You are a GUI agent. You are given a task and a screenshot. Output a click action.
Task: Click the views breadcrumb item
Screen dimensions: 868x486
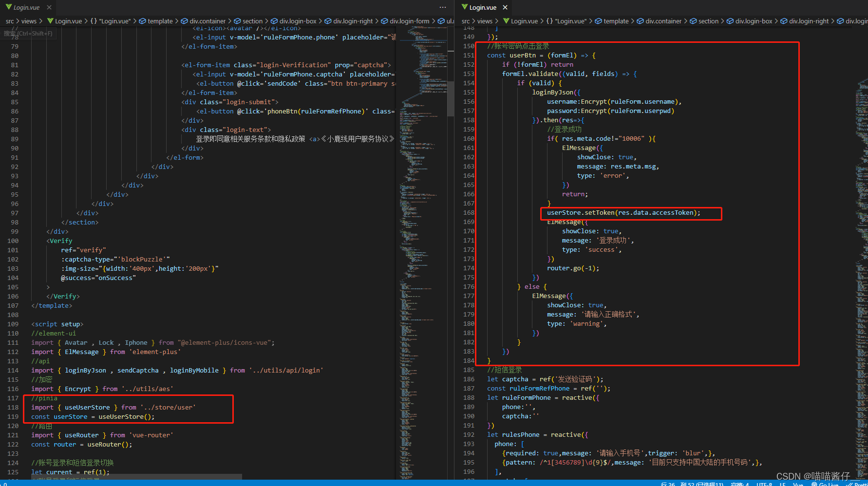pos(29,21)
